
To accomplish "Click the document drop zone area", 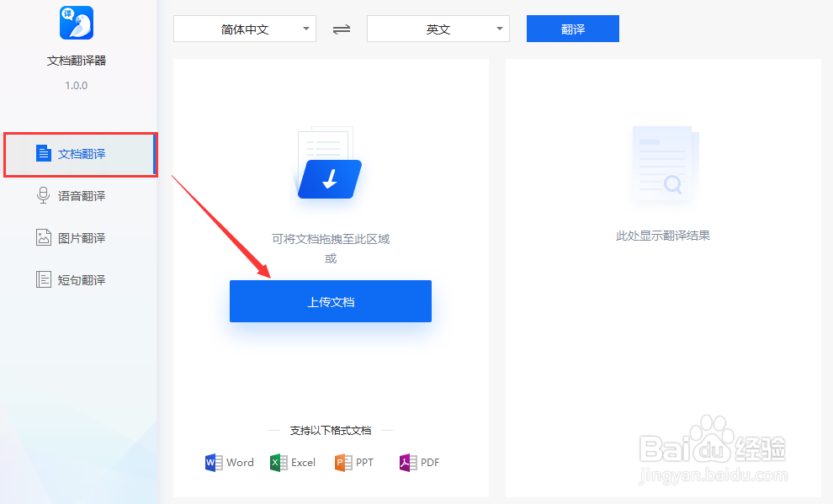I will pos(330,238).
